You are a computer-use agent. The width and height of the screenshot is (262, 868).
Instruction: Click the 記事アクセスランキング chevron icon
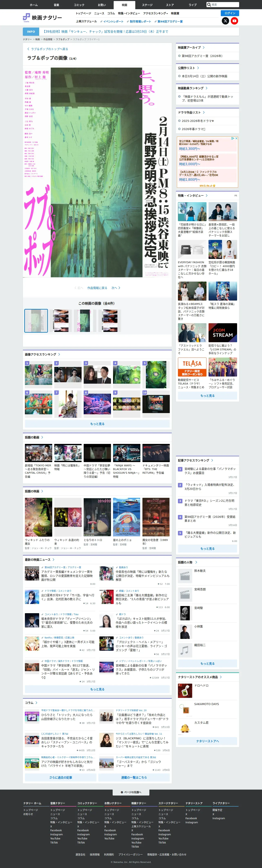[x=212, y=460]
